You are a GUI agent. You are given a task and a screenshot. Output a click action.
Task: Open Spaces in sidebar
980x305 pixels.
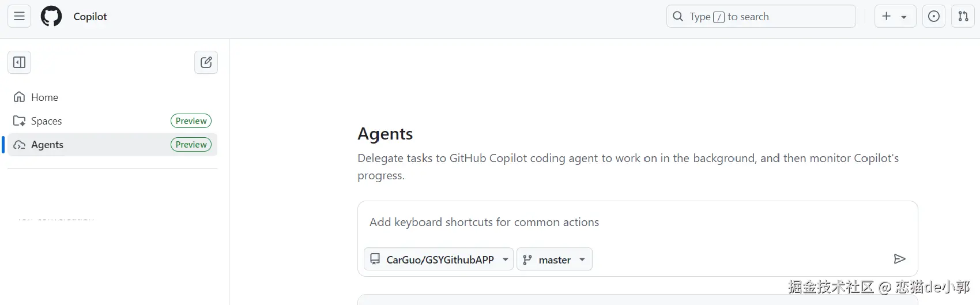click(x=46, y=121)
